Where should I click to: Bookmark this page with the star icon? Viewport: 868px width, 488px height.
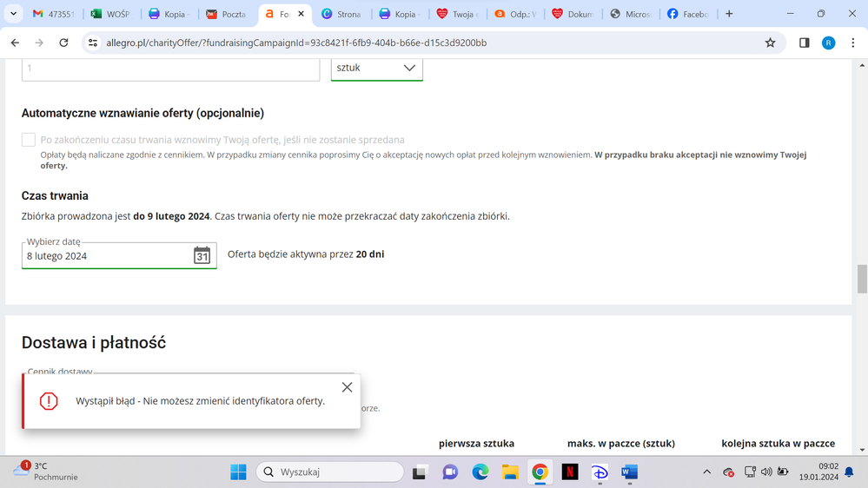770,43
